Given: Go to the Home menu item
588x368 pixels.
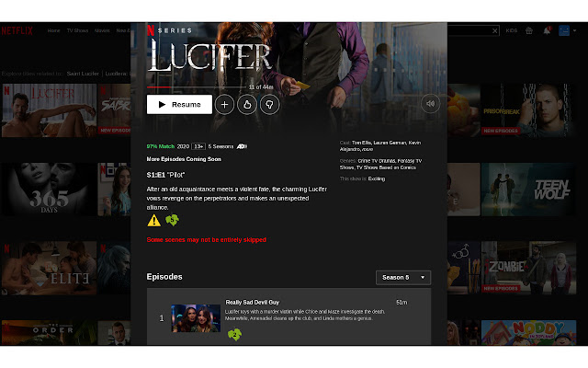Looking at the screenshot, I should pyautogui.click(x=53, y=30).
